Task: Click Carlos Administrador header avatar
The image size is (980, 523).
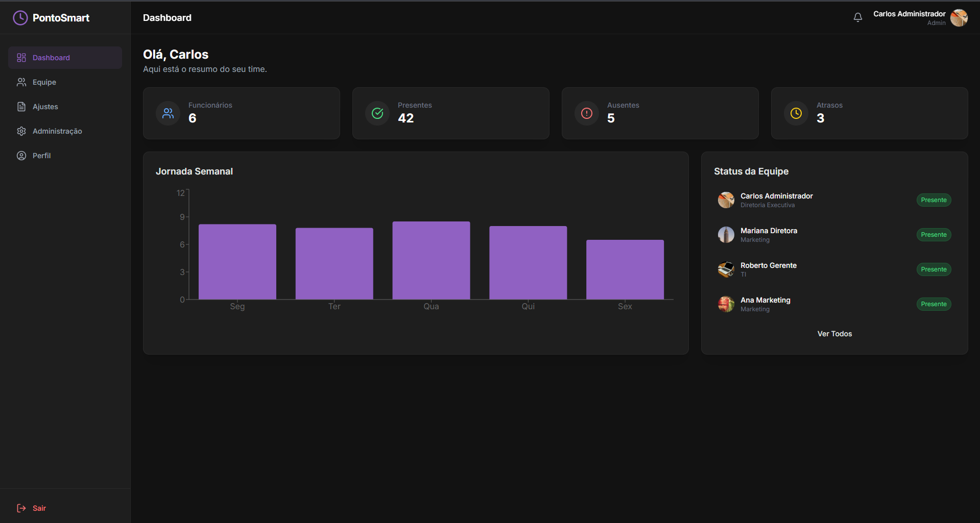Action: click(959, 18)
